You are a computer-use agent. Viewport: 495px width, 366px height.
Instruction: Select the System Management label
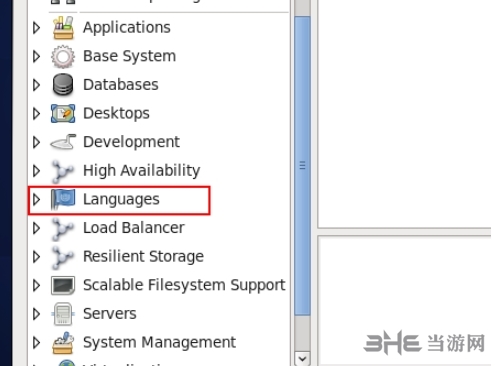[x=159, y=343]
